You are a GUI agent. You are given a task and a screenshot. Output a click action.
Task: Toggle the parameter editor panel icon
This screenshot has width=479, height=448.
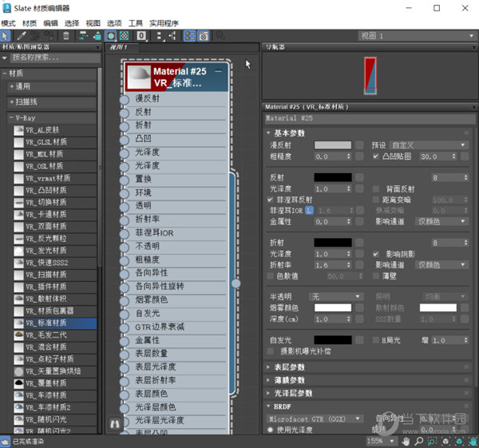point(204,36)
